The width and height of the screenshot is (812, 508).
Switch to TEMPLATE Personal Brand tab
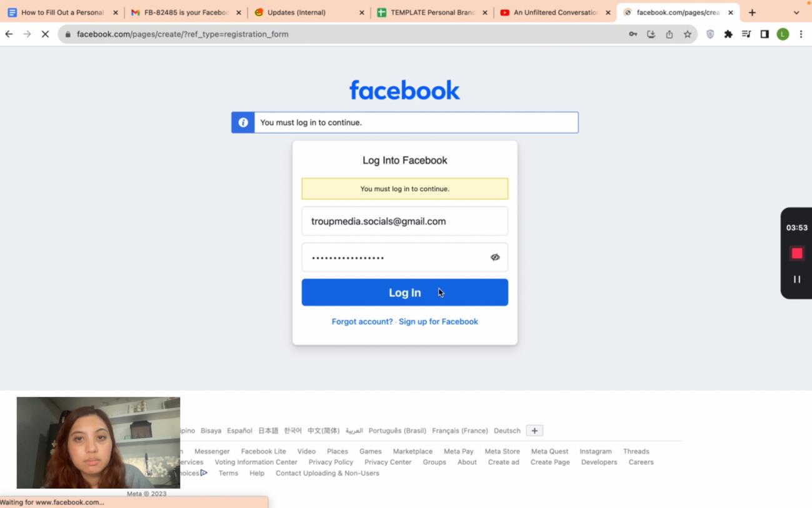tap(431, 12)
